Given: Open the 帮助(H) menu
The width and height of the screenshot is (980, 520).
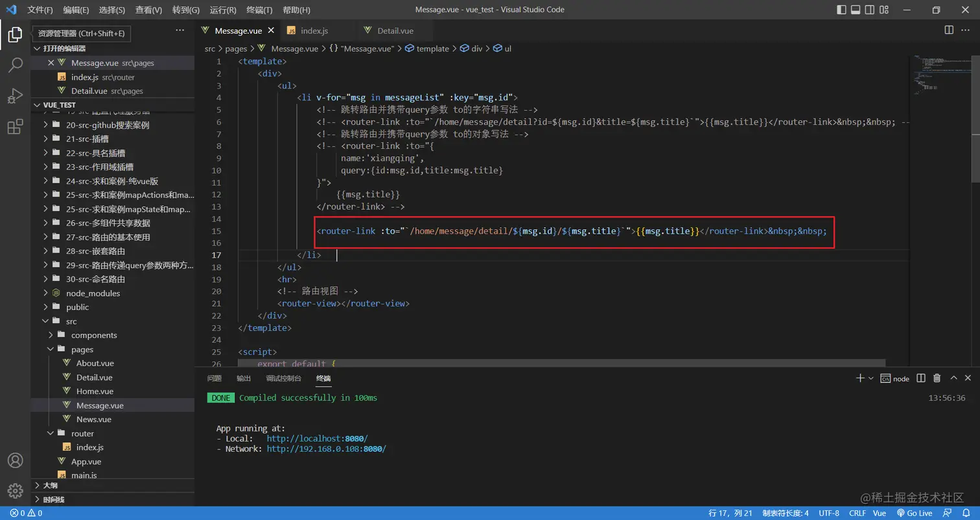Looking at the screenshot, I should pos(296,10).
